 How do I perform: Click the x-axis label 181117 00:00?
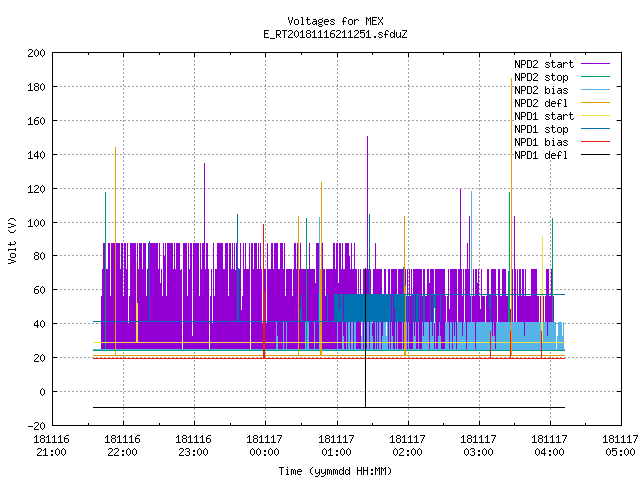(x=264, y=446)
